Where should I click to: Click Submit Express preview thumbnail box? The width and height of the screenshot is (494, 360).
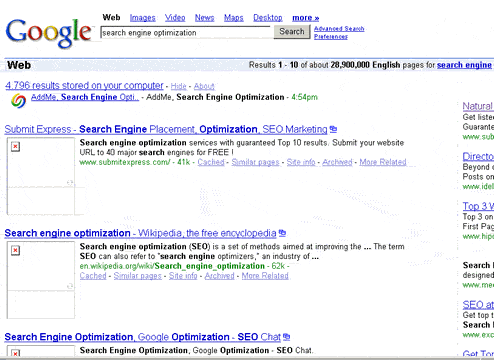[41, 176]
